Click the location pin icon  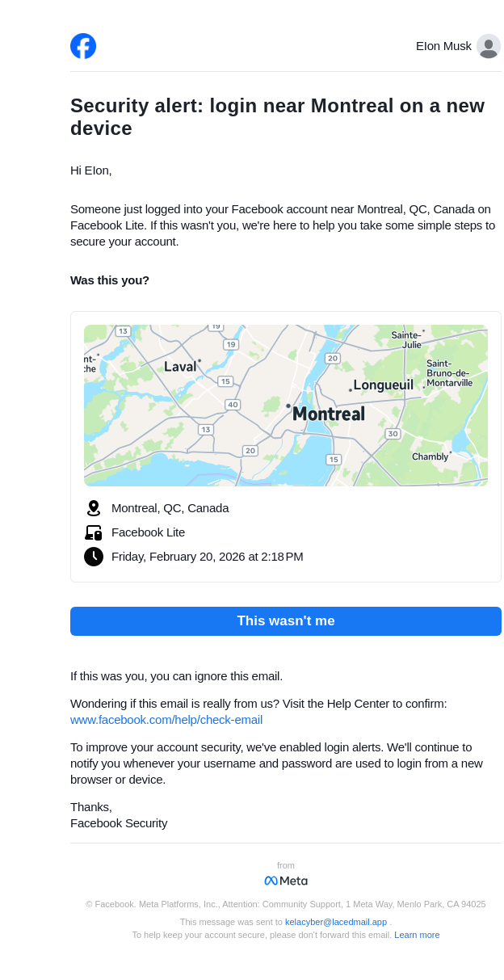click(94, 508)
